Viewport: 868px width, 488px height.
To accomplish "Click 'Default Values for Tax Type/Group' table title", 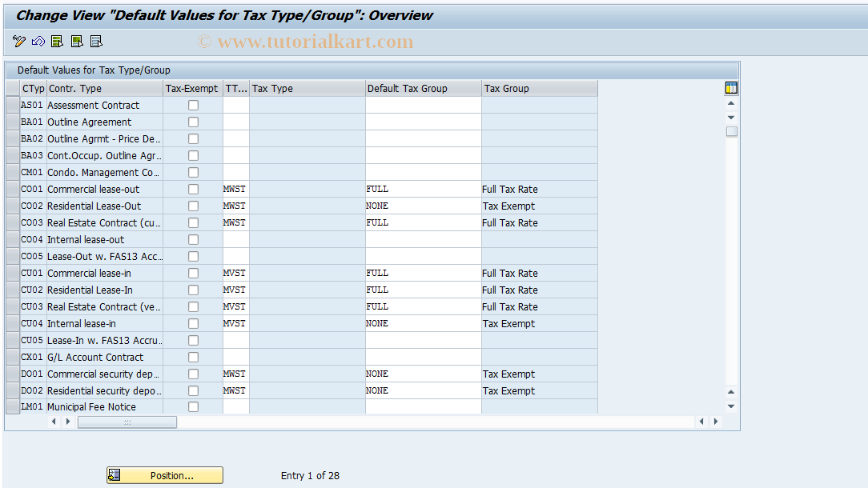I will 94,70.
